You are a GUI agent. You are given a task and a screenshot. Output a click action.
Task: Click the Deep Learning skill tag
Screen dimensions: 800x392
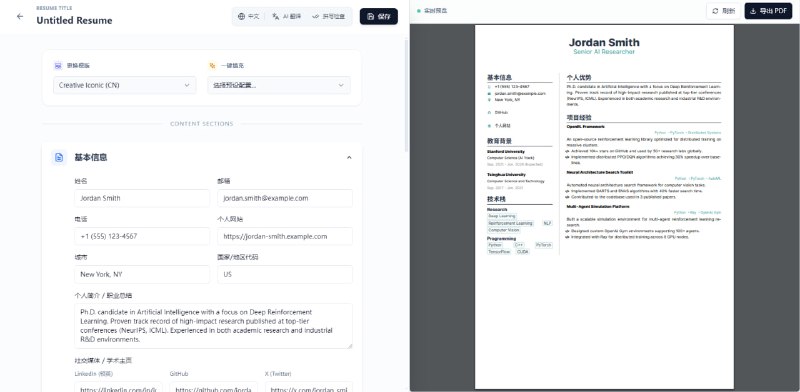pyautogui.click(x=502, y=216)
